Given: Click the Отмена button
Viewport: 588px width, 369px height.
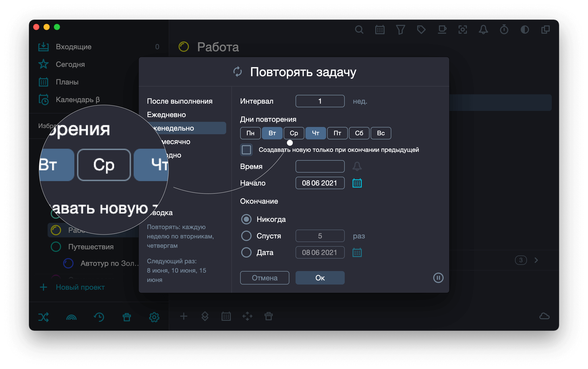Looking at the screenshot, I should coord(264,278).
